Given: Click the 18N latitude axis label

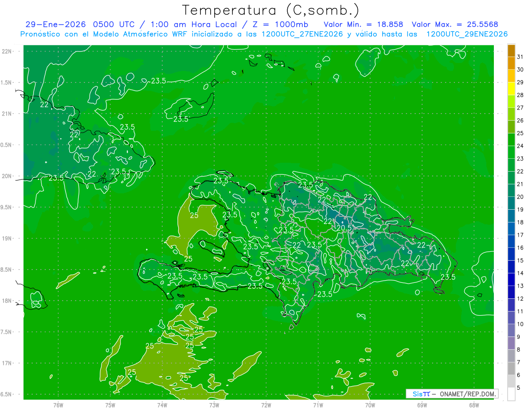Looking at the screenshot, I should tap(7, 301).
